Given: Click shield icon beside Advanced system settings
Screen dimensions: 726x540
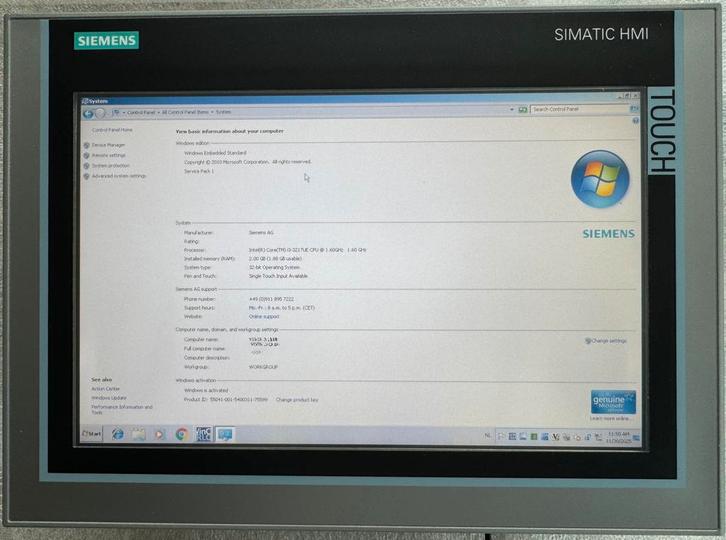Looking at the screenshot, I should coord(86,176).
